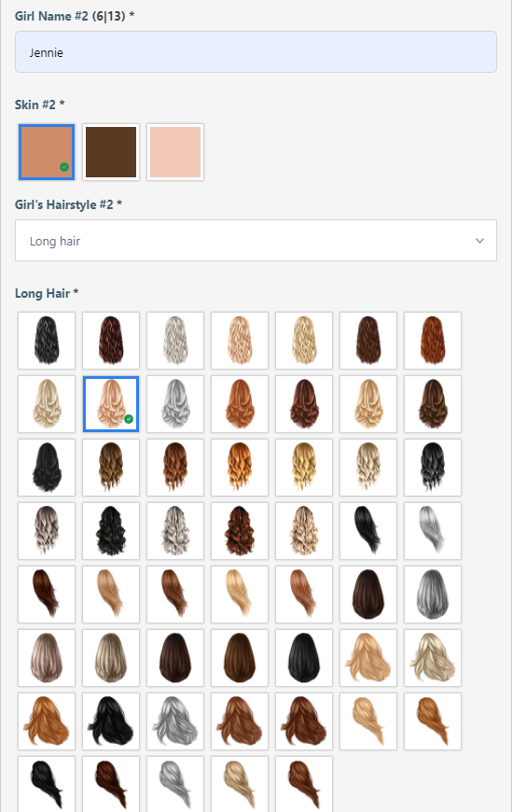Image resolution: width=512 pixels, height=812 pixels.
Task: Choose the light pink skin swatch
Action: pyautogui.click(x=175, y=152)
